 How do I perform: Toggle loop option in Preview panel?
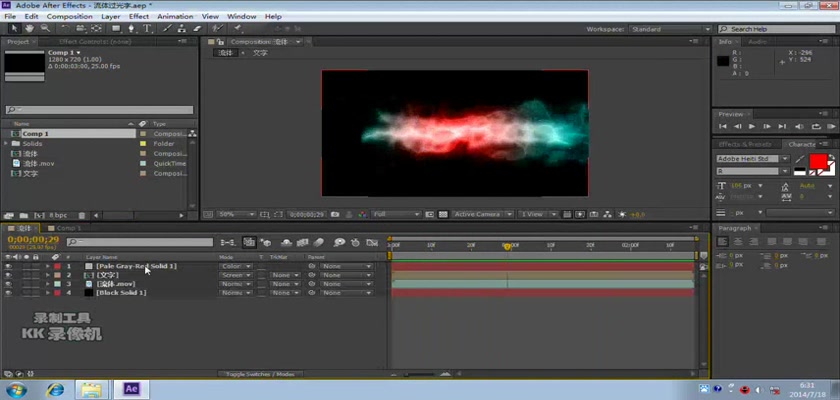pos(816,126)
